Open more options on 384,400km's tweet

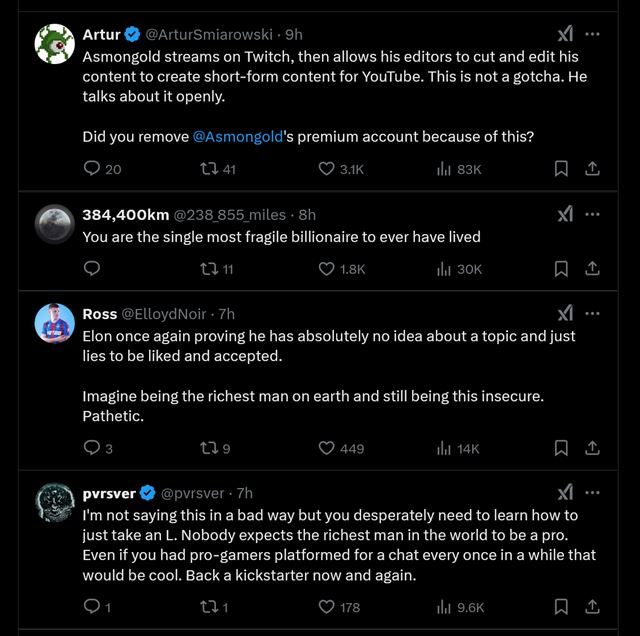(592, 214)
